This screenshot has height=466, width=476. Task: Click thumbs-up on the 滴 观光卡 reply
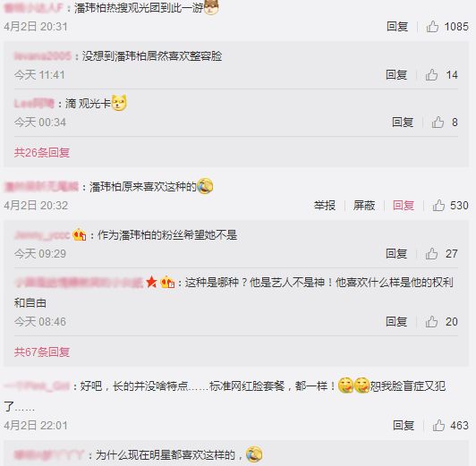438,122
